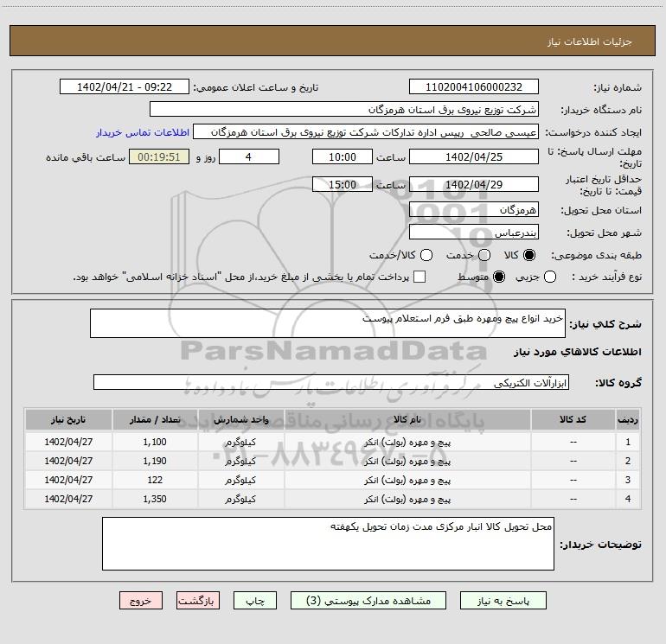Click column header تعداد / مقدار
Screen dimensions: 666x644
point(155,420)
